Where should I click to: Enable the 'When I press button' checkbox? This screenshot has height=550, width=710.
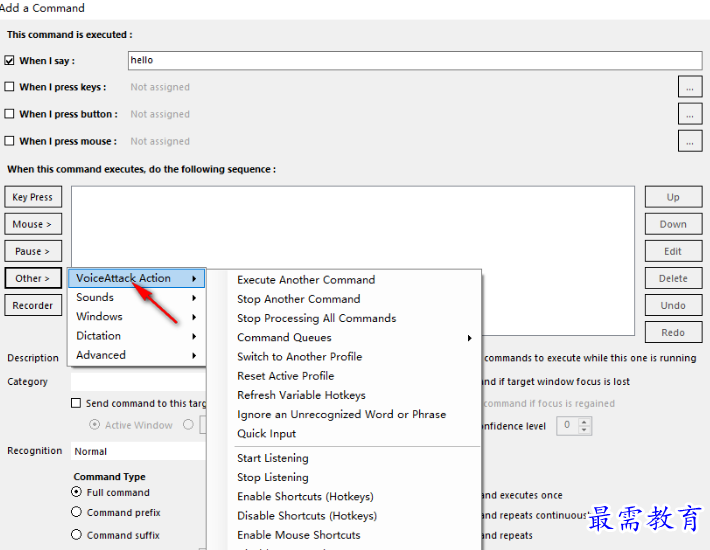9,114
